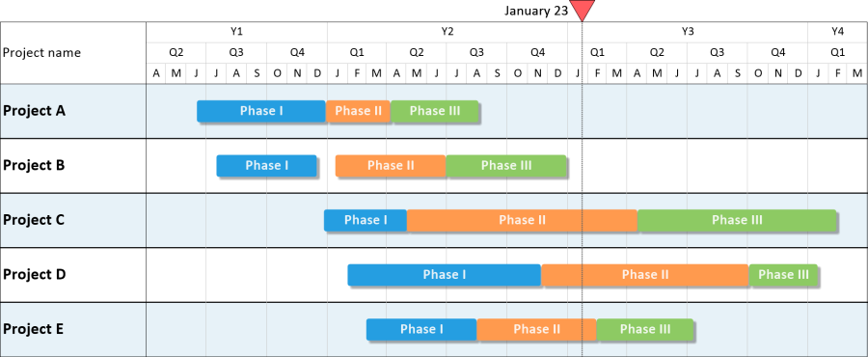Click Project C Phase I blue bar

coord(366,220)
